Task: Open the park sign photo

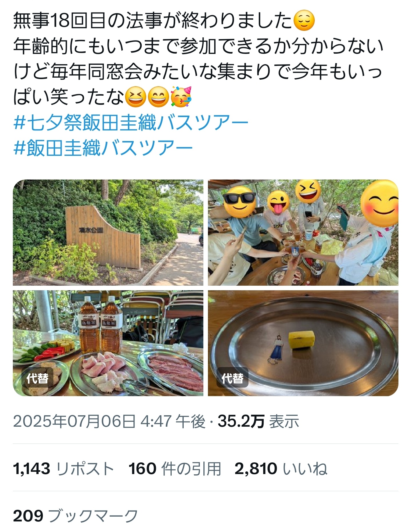Action: coord(108,233)
